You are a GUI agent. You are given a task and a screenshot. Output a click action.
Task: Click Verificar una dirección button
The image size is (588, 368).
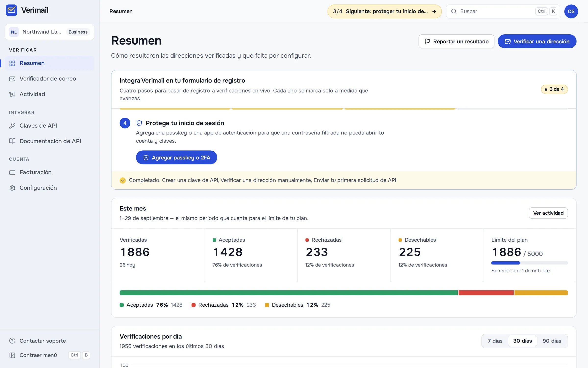[537, 41]
